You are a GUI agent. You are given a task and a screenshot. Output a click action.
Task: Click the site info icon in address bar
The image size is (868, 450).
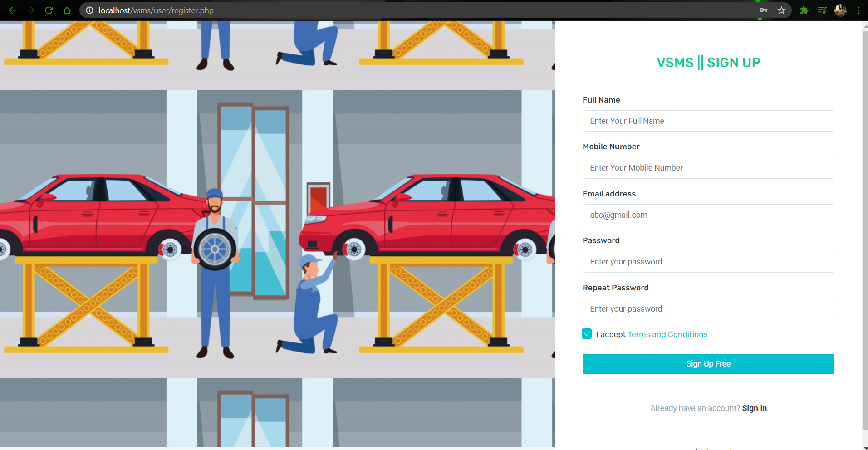89,10
